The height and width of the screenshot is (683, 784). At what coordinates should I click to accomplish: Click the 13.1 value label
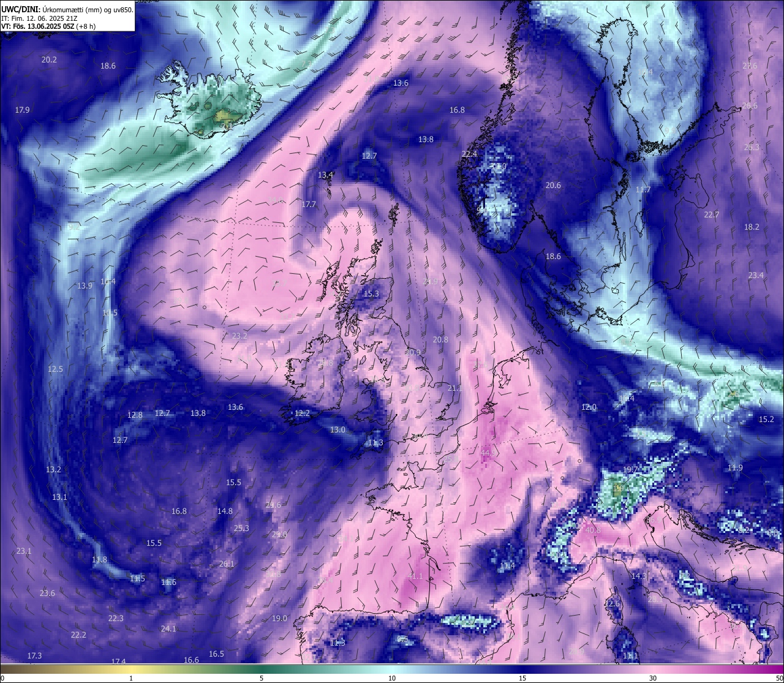coord(59,497)
